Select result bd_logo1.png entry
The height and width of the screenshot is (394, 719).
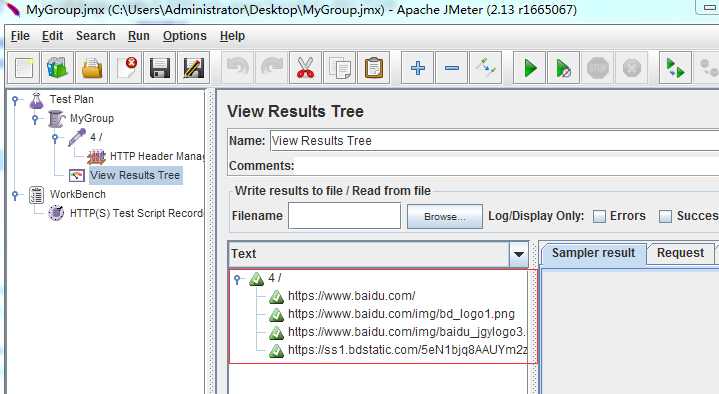pos(401,314)
